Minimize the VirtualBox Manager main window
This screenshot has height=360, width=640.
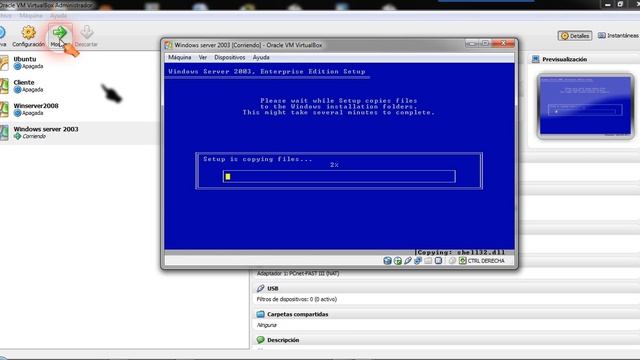(607, 4)
